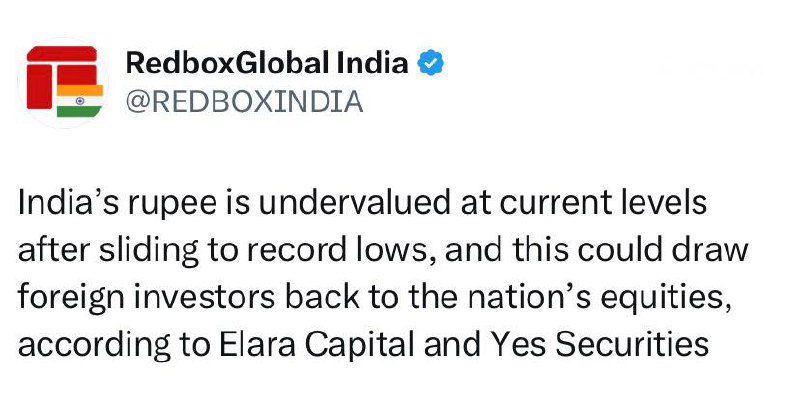Click the red Redbox logo emblem

click(58, 68)
